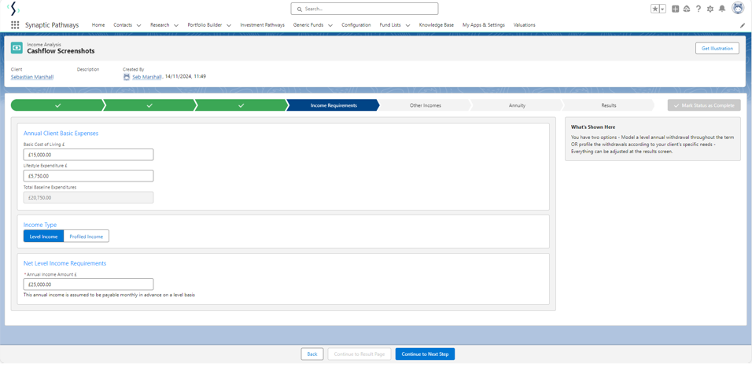Screen dimensions: 755x365
Task: Open the user profile avatar
Action: tap(738, 8)
